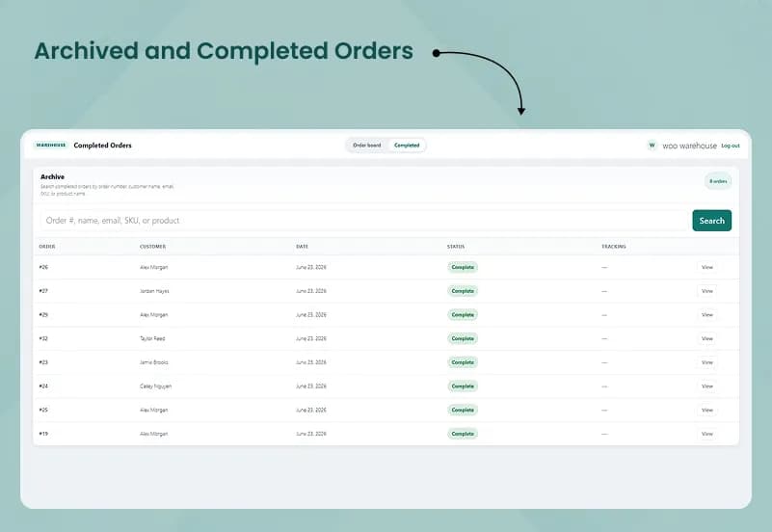The width and height of the screenshot is (772, 532).
Task: Open View for order #27
Action: pyautogui.click(x=707, y=291)
